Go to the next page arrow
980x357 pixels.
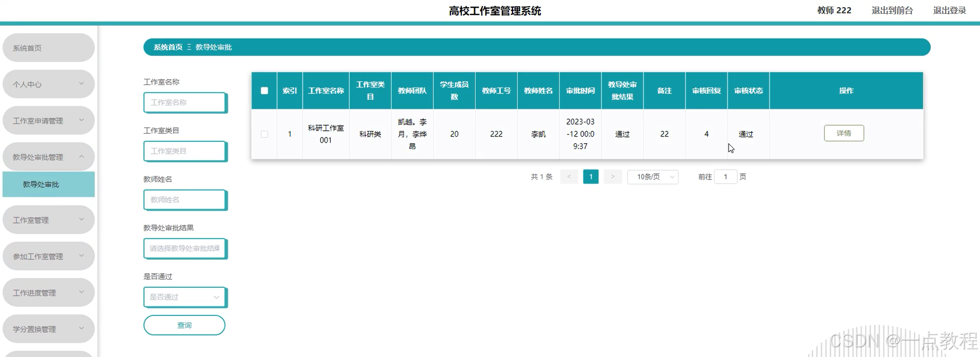point(612,177)
